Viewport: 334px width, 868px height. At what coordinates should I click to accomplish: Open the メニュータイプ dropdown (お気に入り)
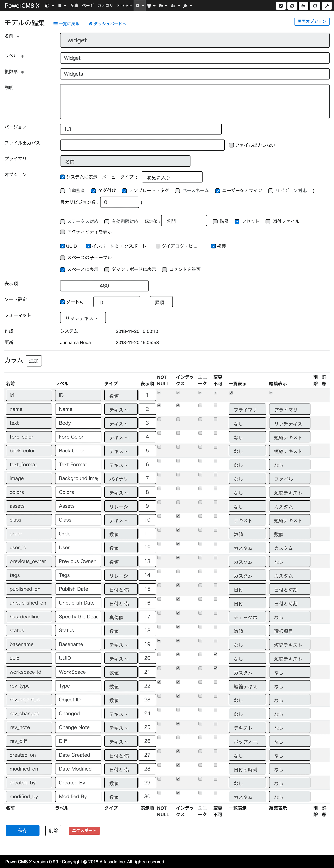[172, 177]
